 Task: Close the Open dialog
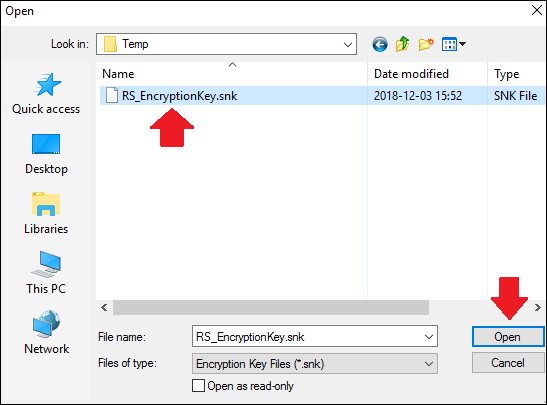537,10
